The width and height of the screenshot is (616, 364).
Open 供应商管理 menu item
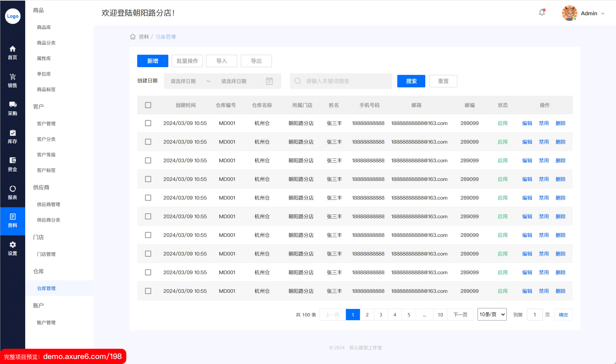click(x=49, y=205)
